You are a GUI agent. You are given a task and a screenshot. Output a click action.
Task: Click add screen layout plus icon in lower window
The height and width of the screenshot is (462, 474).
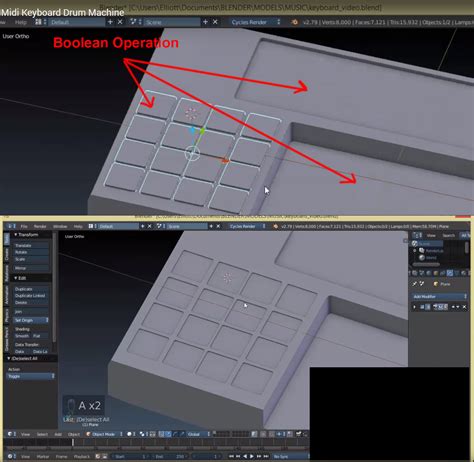(143, 226)
